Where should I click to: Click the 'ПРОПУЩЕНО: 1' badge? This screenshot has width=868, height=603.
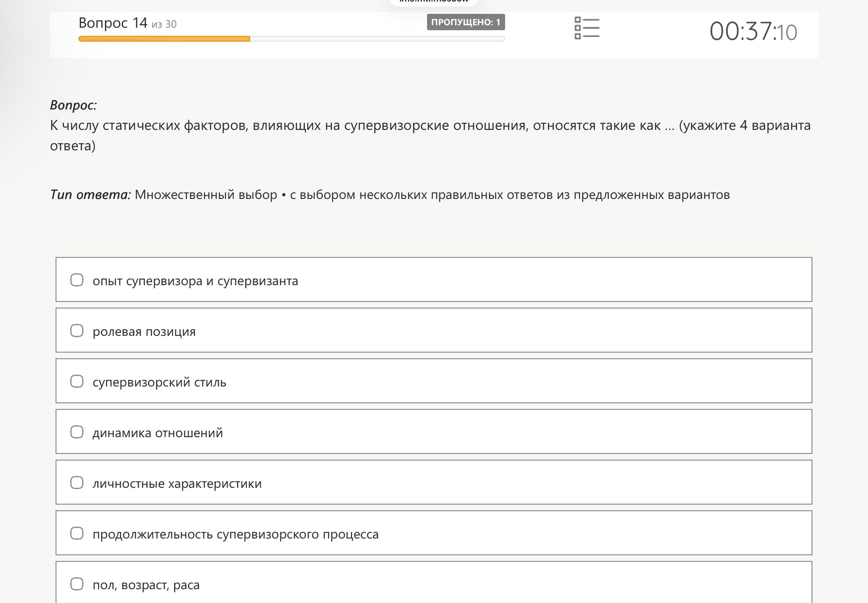click(x=466, y=22)
